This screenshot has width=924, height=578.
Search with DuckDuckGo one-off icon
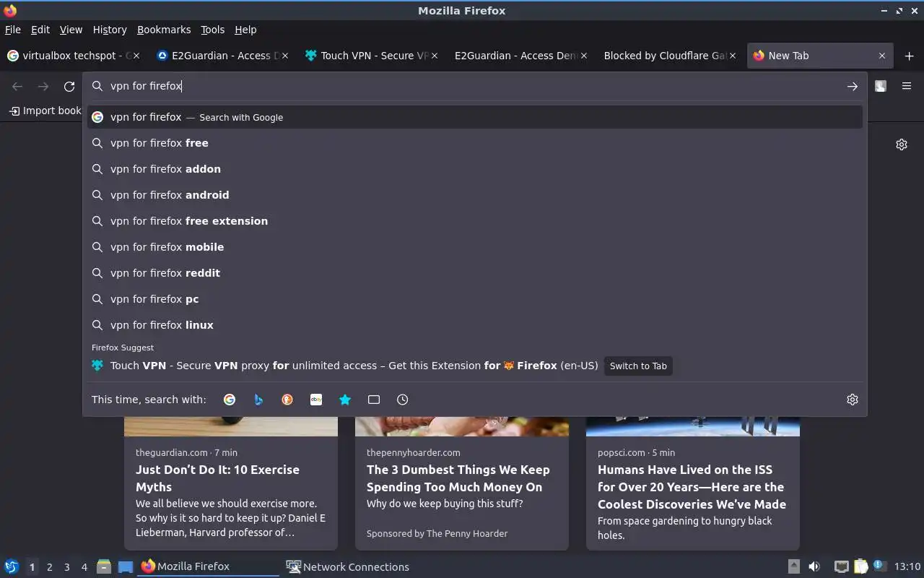287,400
